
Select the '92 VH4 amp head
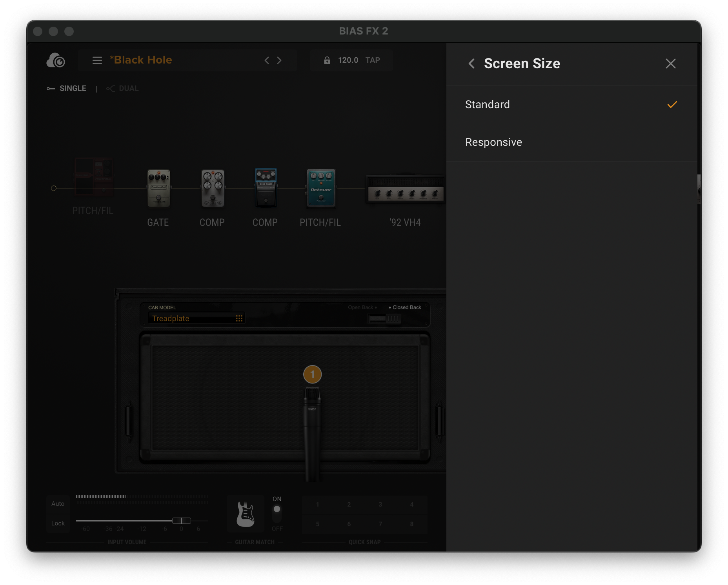coord(406,189)
